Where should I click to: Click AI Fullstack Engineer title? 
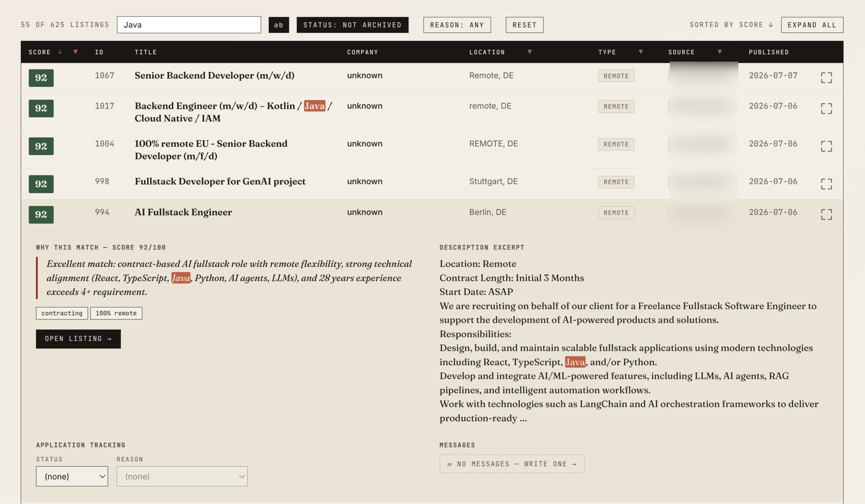click(183, 212)
